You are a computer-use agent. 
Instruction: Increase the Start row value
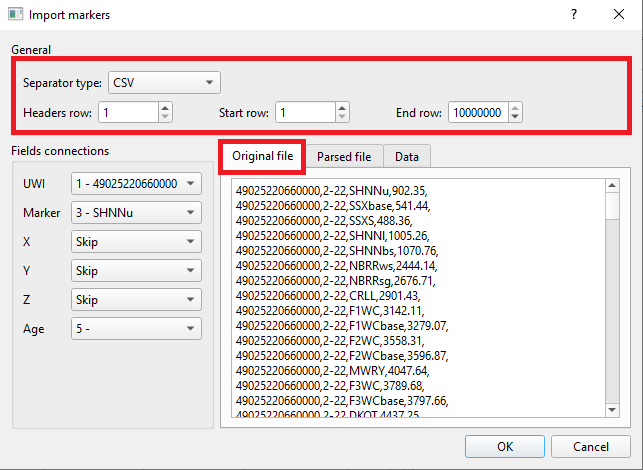[x=342, y=107]
